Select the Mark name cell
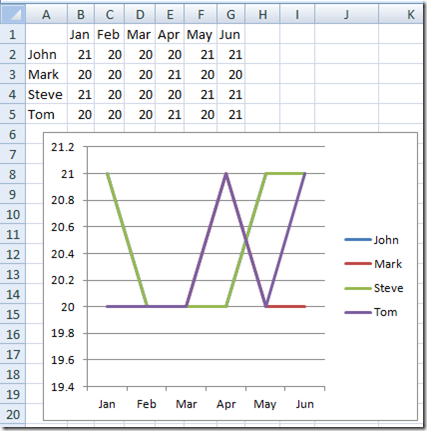This screenshot has width=427, height=431. 46,74
